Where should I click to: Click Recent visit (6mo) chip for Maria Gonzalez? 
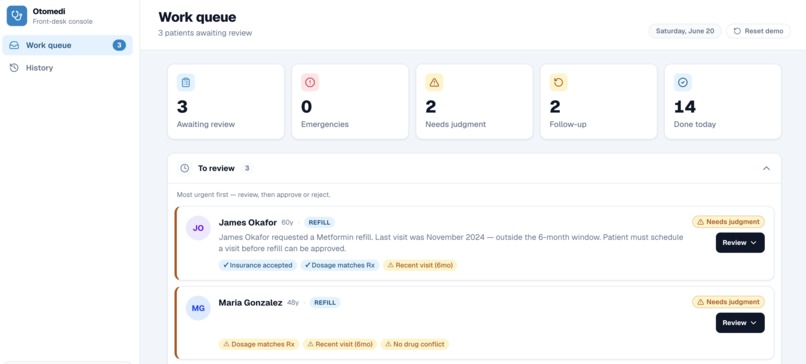(340, 344)
